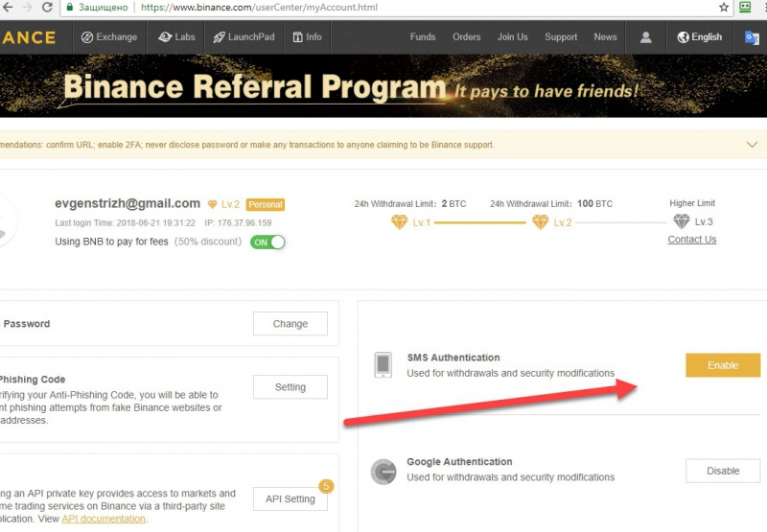Screen dimensions: 767x532
Task: Open the API documentation link
Action: click(x=104, y=519)
